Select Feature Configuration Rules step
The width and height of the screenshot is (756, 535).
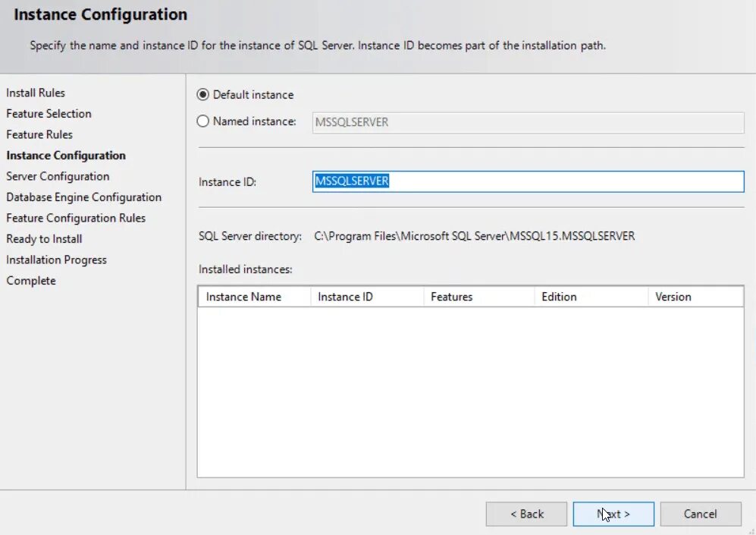click(76, 218)
